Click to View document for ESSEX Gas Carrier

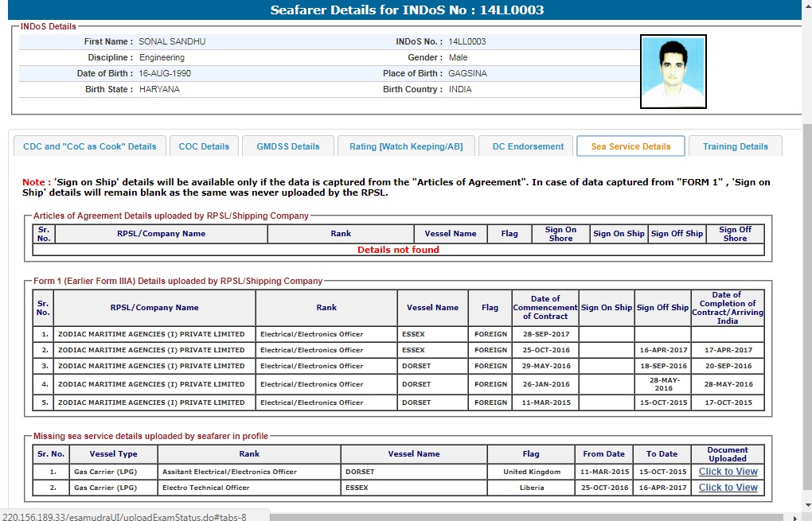(x=728, y=488)
